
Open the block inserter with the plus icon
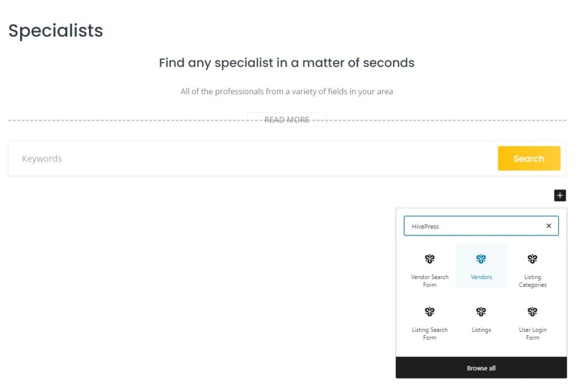[x=559, y=196]
